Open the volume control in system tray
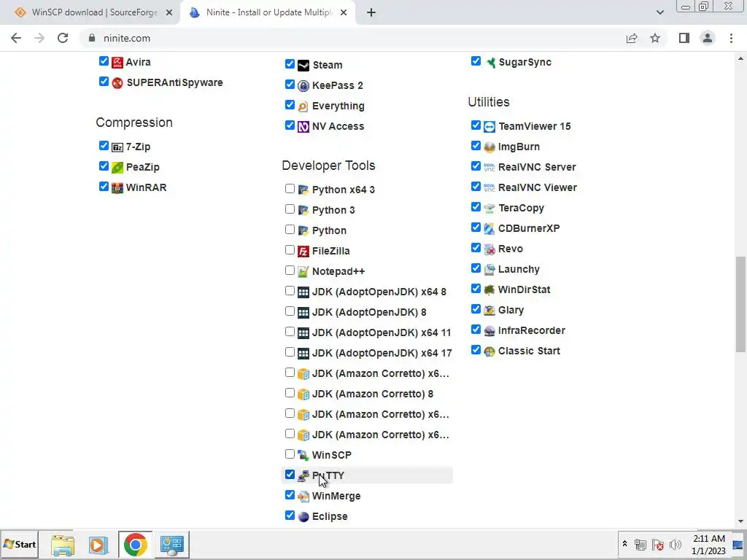 (675, 544)
